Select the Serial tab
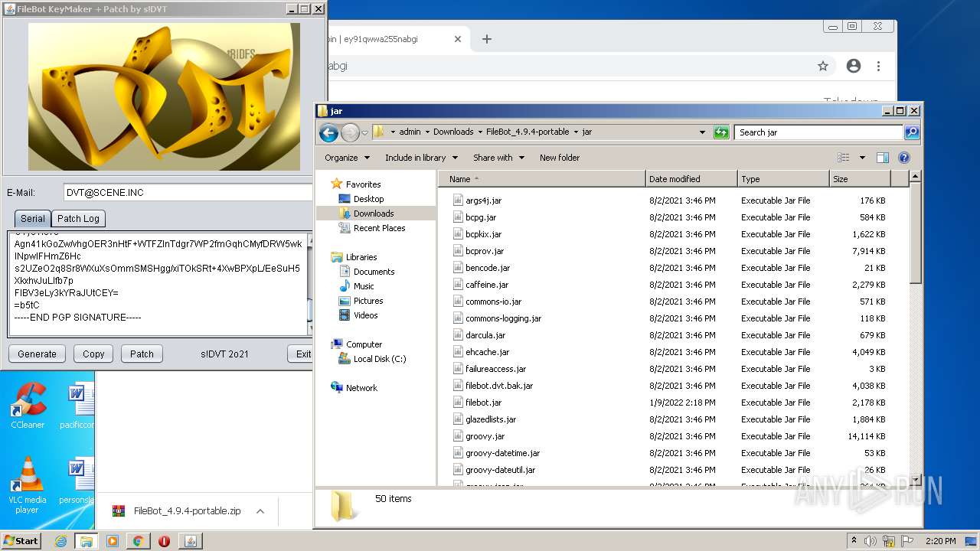Screen dimensions: 980x551 (32, 218)
